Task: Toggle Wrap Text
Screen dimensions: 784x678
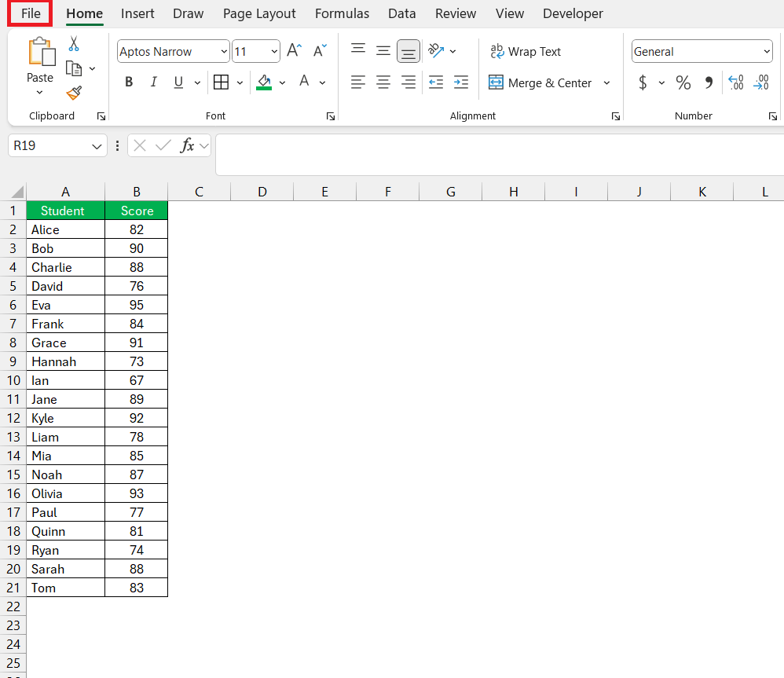Action: (x=526, y=52)
